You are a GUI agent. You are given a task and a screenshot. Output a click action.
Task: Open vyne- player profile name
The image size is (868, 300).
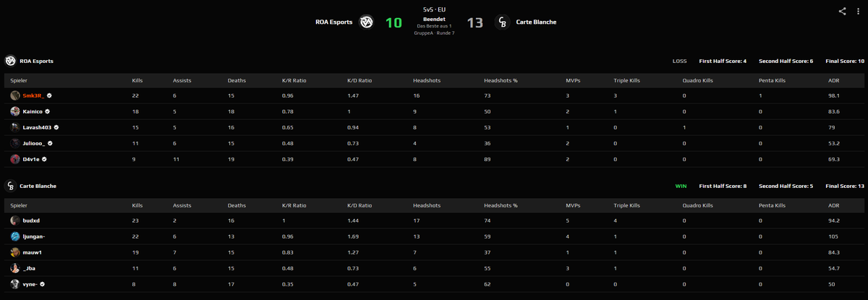point(30,284)
